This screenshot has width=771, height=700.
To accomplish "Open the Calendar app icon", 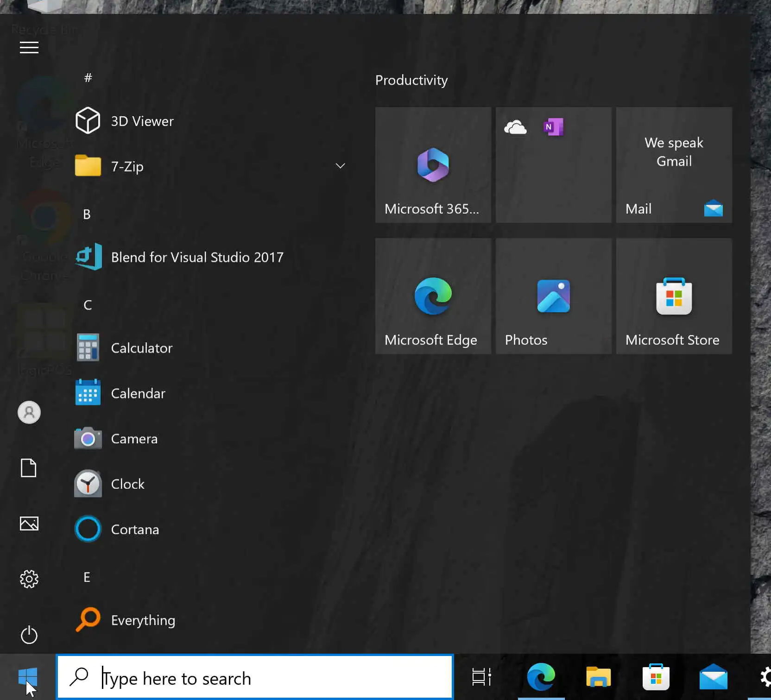I will [x=88, y=392].
